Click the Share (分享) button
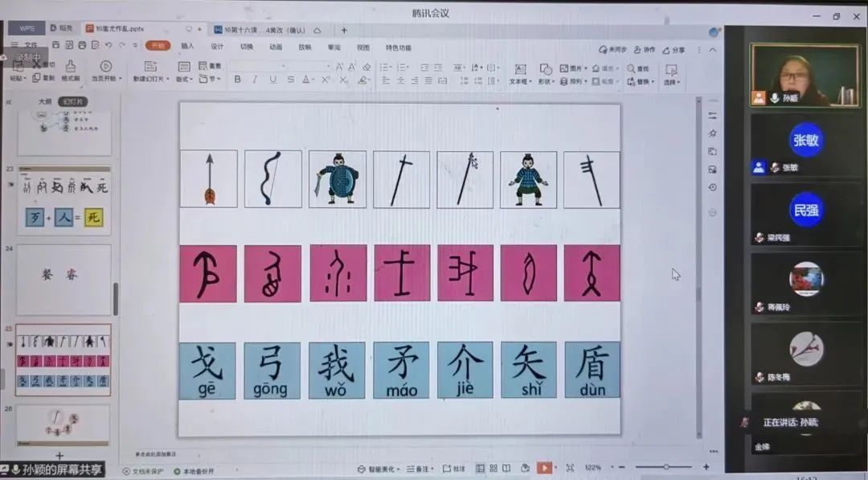The width and height of the screenshot is (868, 480). point(674,50)
